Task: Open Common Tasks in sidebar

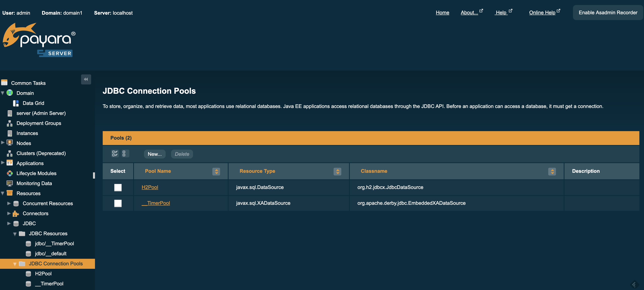Action: click(x=28, y=83)
